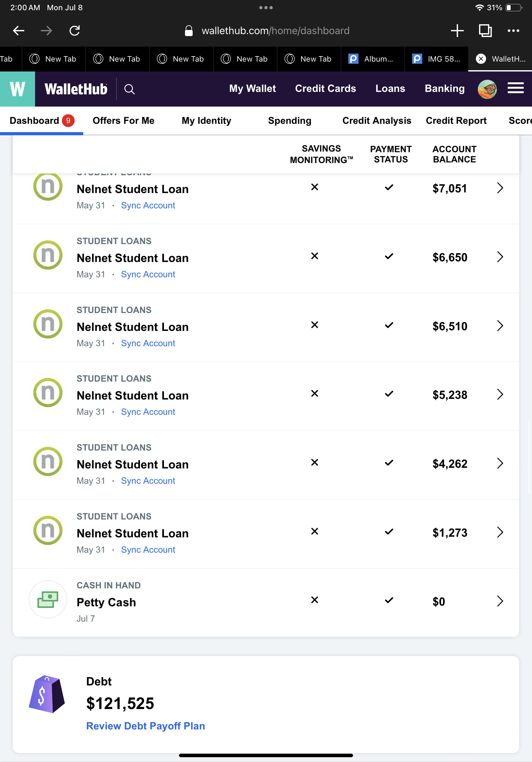The image size is (532, 762).
Task: Click Sync Account for $7,051 loan
Action: coord(148,205)
